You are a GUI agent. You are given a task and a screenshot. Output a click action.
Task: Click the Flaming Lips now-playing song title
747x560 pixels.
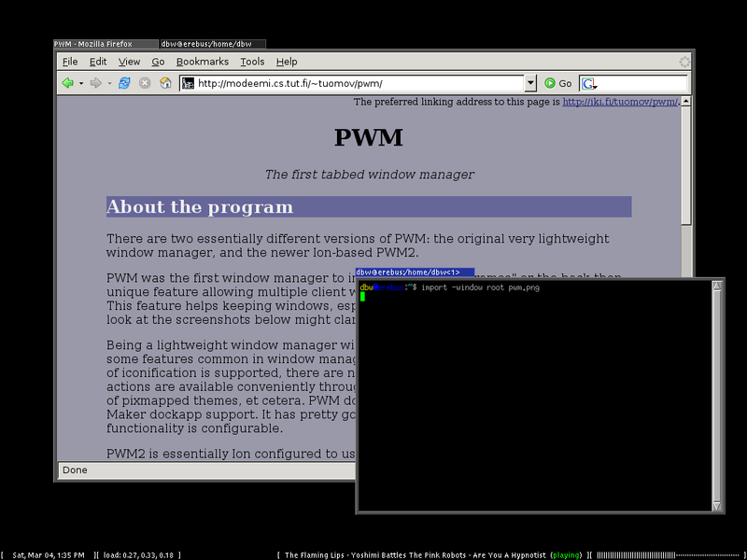coord(415,555)
